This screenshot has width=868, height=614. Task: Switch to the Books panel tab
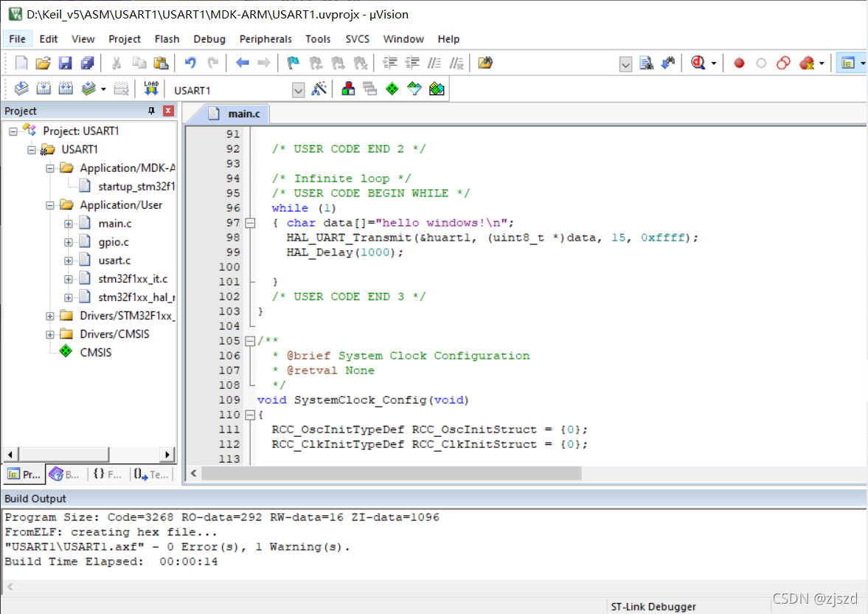tap(64, 475)
